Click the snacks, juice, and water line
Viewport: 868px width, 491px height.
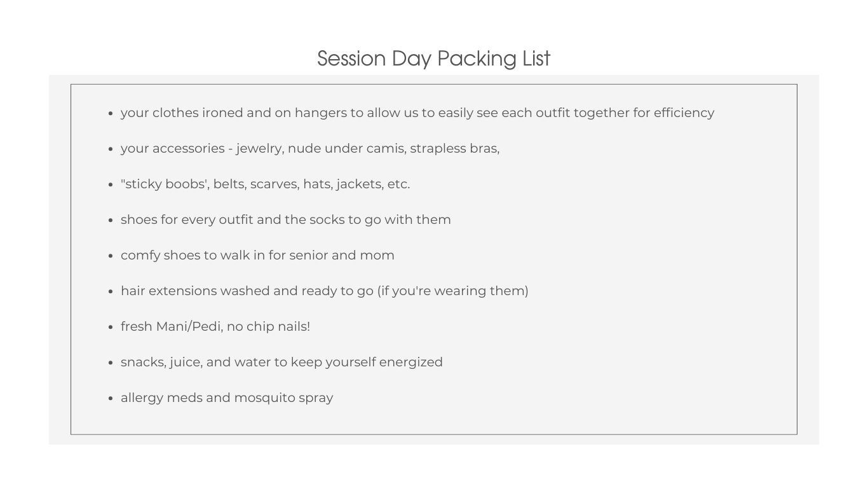(x=281, y=362)
